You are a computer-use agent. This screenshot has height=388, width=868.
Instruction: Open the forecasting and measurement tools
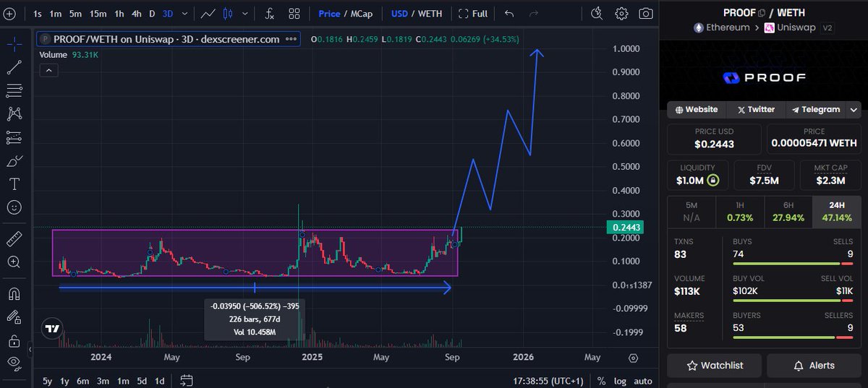14,137
